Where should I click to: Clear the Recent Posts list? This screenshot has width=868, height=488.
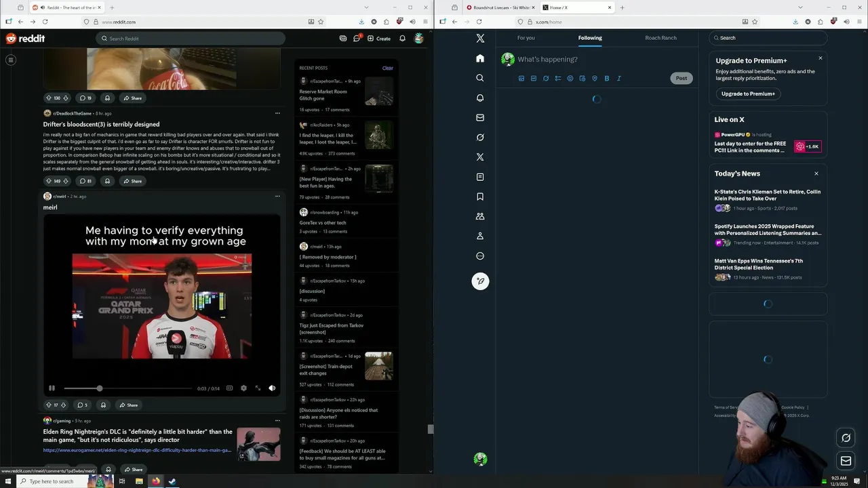[387, 68]
